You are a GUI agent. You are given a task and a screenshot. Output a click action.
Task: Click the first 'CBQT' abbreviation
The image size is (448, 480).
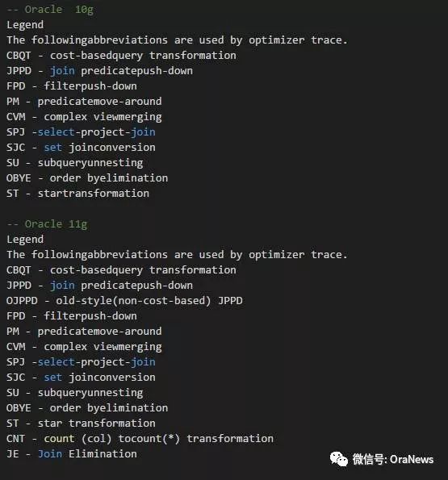click(19, 56)
